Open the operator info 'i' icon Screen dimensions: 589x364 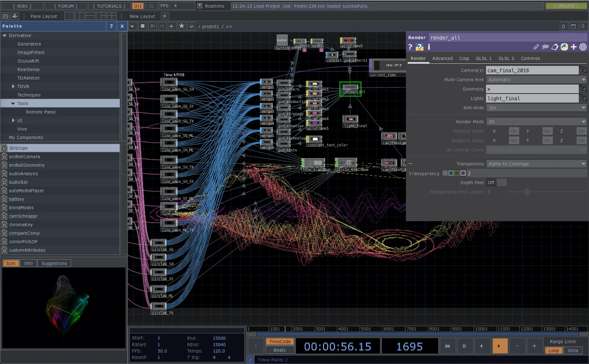[429, 47]
